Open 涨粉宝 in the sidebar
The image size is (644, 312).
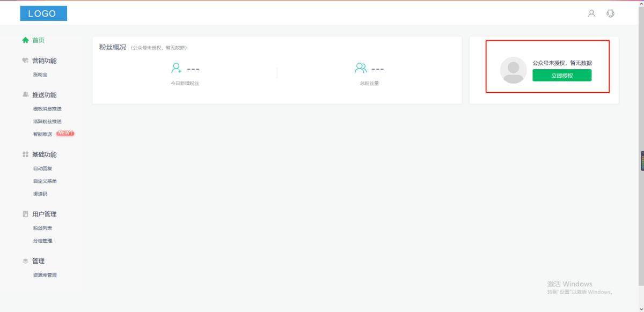(x=40, y=75)
